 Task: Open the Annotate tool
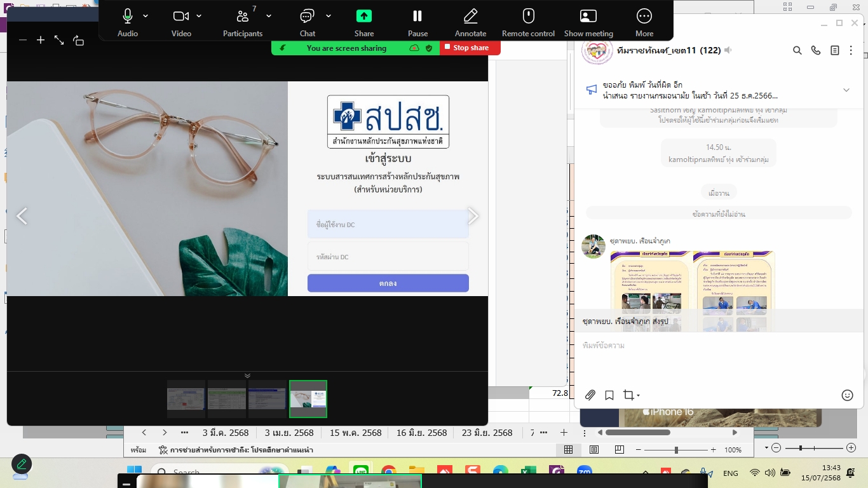(x=471, y=22)
